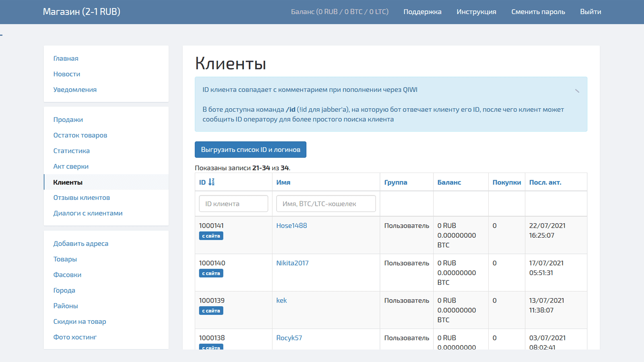Focus the Имя, BTC/LTC-кошелек filter field

[326, 204]
